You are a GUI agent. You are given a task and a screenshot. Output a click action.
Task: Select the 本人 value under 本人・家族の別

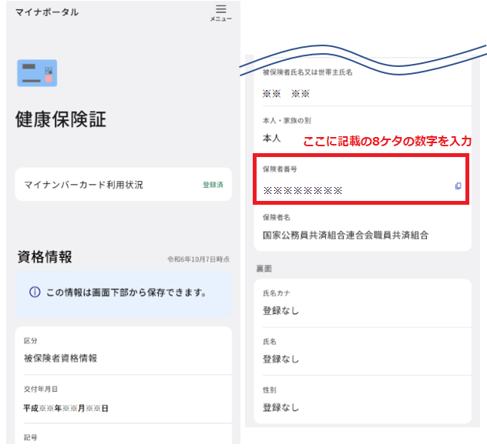(272, 139)
